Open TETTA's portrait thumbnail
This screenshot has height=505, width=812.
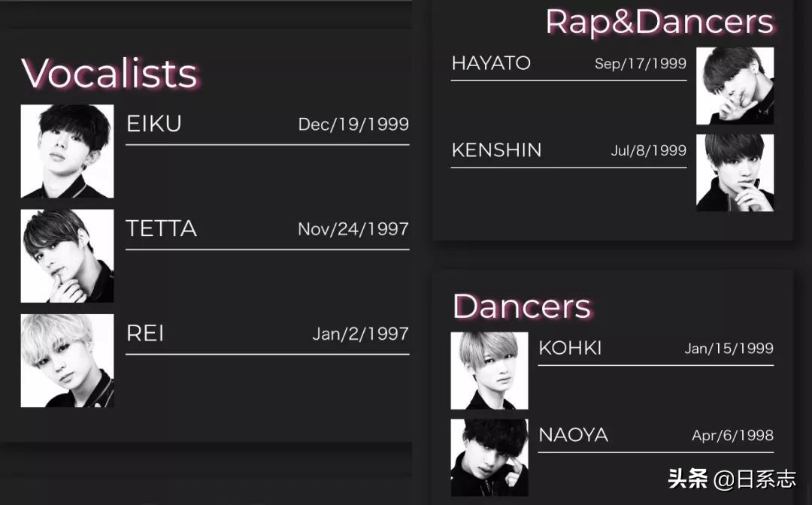pos(67,256)
